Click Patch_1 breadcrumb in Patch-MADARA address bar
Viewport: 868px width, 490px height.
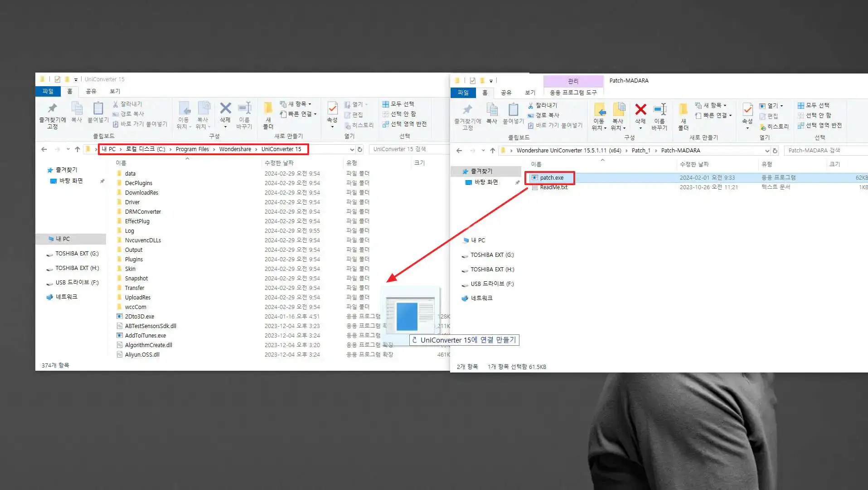pos(640,151)
